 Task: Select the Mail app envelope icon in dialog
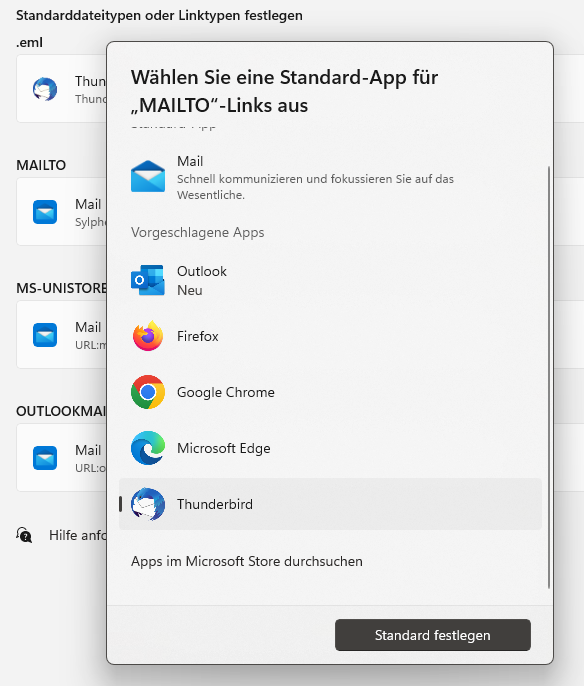pyautogui.click(x=148, y=176)
